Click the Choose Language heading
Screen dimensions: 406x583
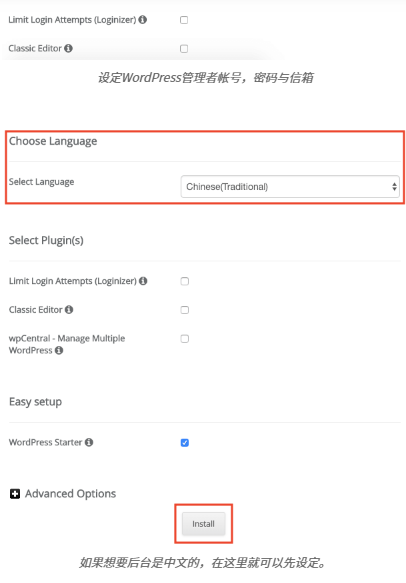coord(53,141)
